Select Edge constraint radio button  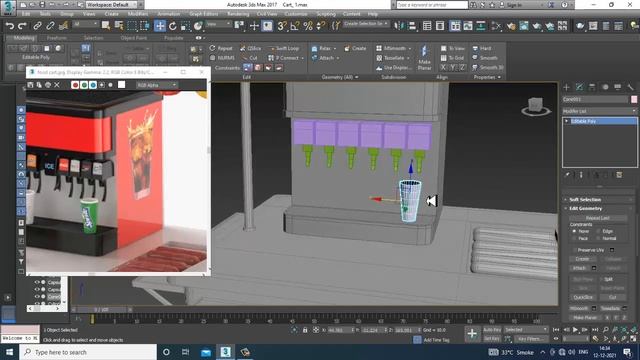tap(598, 231)
